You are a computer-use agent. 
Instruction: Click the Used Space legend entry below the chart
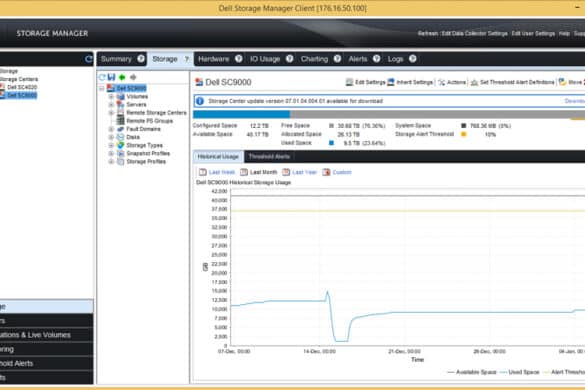519,372
